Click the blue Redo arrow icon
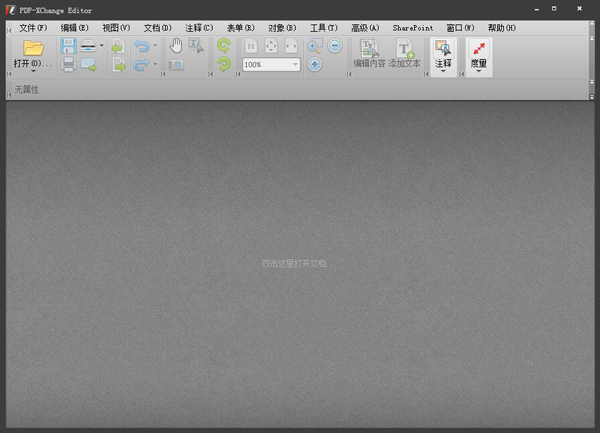The image size is (600, 433). click(x=142, y=64)
